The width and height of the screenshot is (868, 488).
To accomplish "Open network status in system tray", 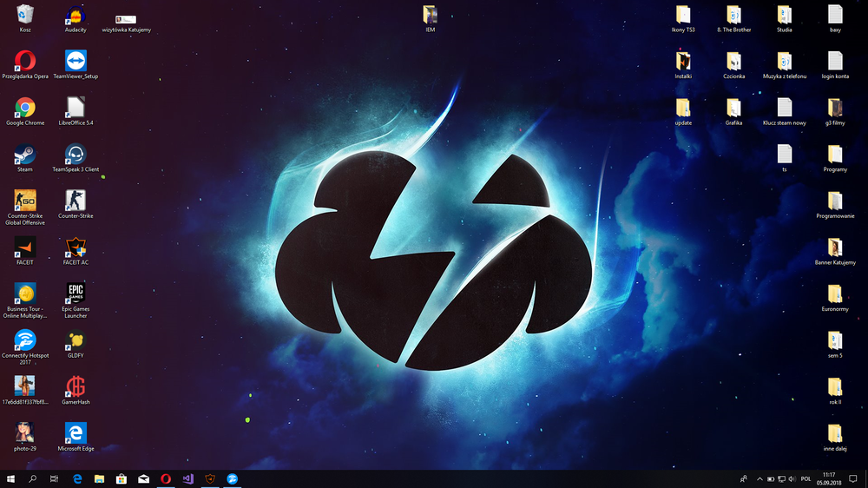I will 781,478.
